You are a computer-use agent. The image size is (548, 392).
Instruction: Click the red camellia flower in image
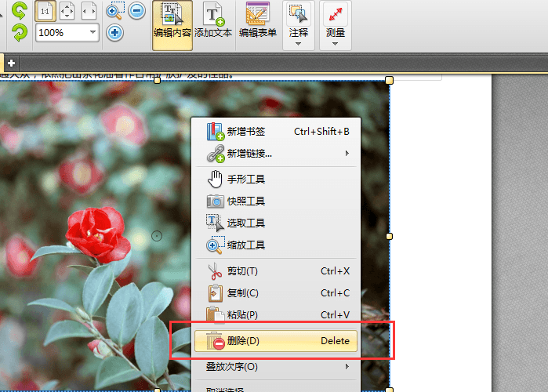(x=96, y=233)
